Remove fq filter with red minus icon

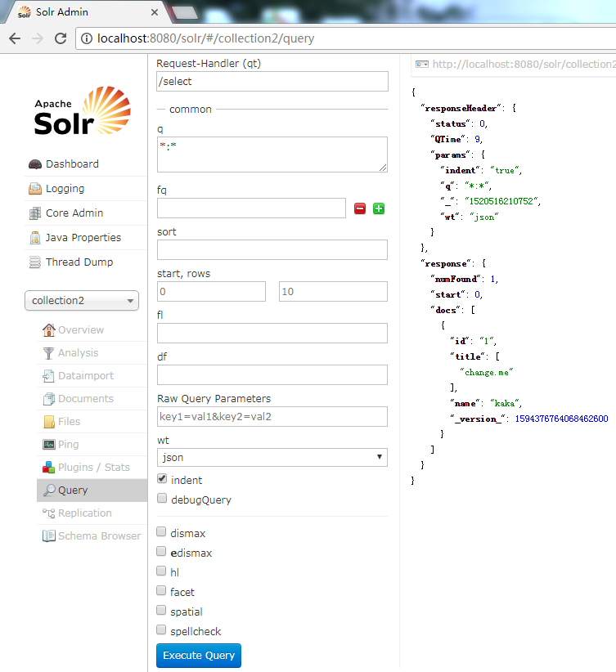click(x=360, y=208)
